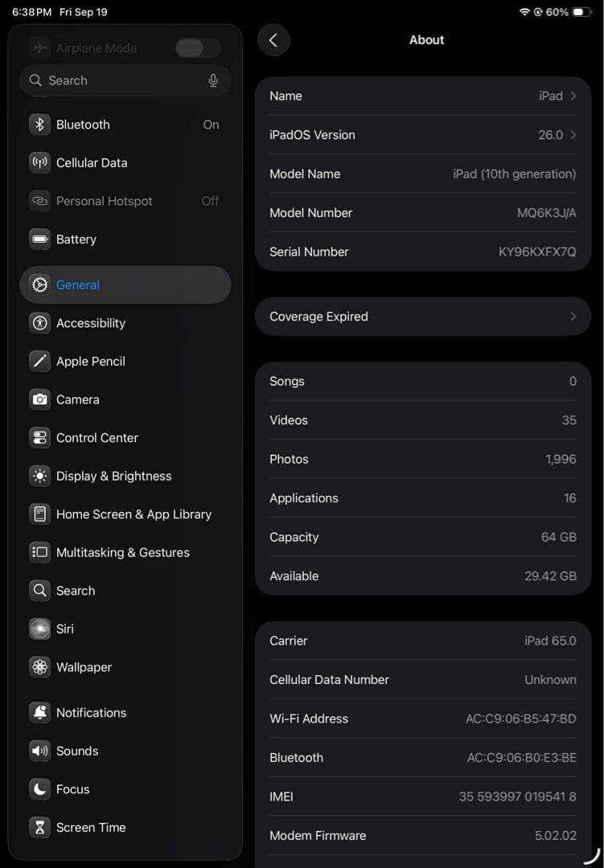Open the device Name editing screen
This screenshot has height=868, width=604.
pyautogui.click(x=422, y=96)
